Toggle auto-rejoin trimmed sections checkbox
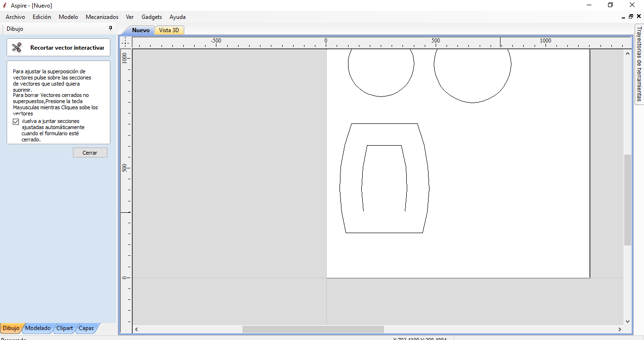The height and width of the screenshot is (340, 644). coord(16,122)
